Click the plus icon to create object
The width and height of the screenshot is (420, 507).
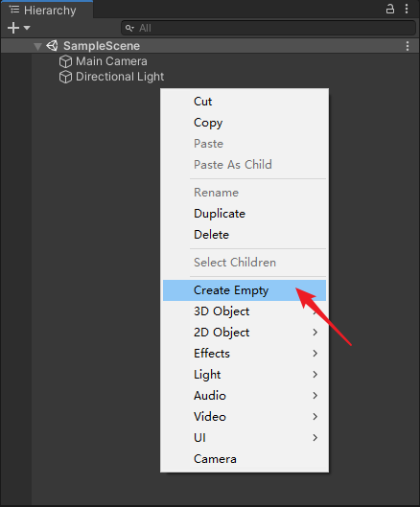click(x=13, y=28)
